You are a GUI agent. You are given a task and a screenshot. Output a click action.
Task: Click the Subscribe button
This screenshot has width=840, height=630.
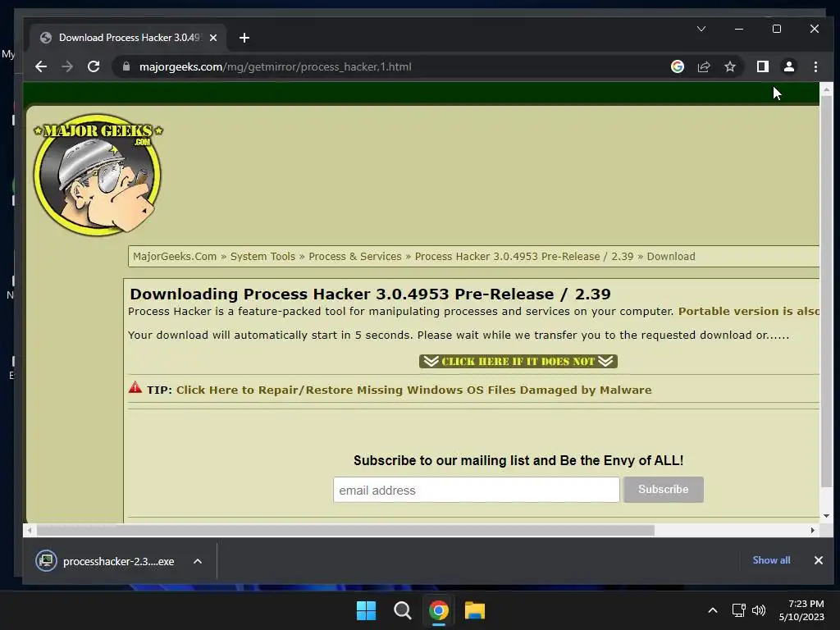click(x=663, y=490)
